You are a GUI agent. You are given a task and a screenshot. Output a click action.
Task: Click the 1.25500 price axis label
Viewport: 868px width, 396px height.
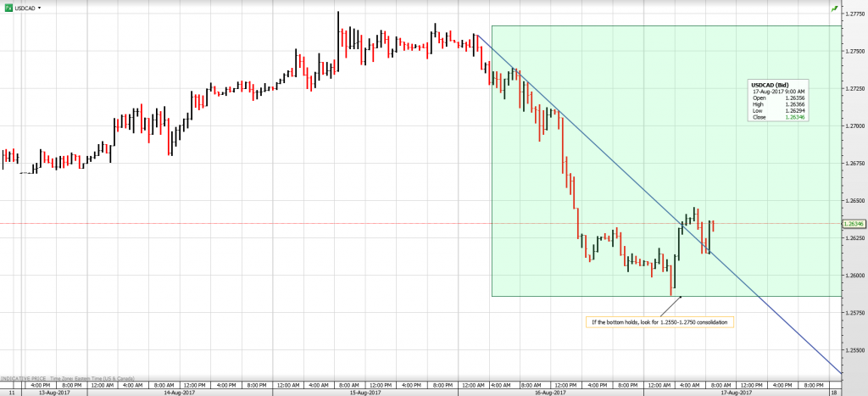coord(854,350)
